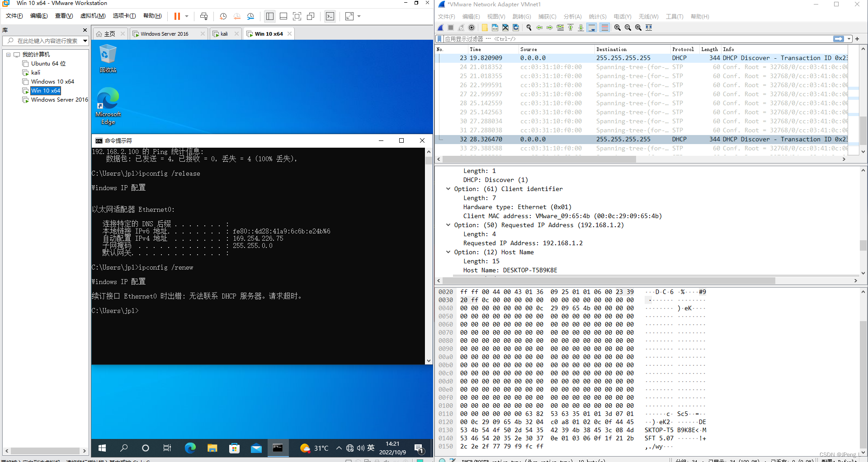Toggle Wireshark packet list colorization

(x=605, y=28)
